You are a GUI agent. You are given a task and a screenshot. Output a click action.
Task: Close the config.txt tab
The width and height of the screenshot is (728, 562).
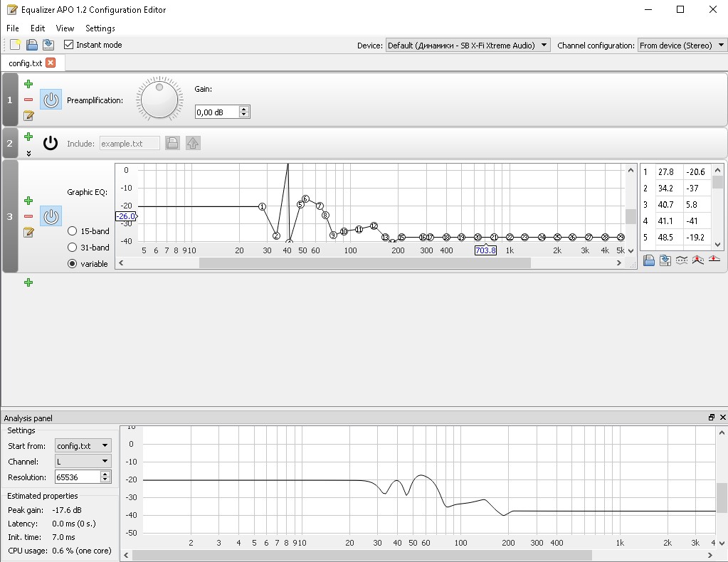point(51,63)
